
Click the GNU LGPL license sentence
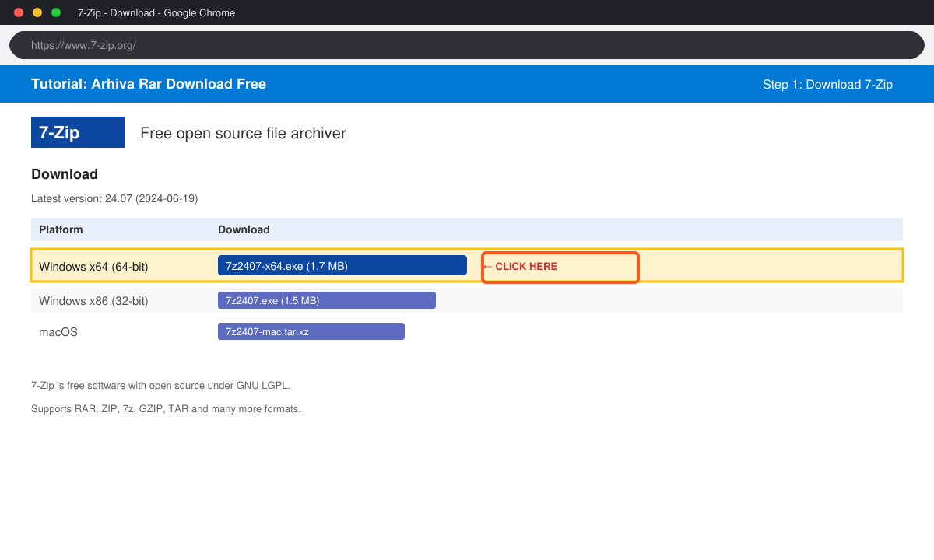coord(160,385)
